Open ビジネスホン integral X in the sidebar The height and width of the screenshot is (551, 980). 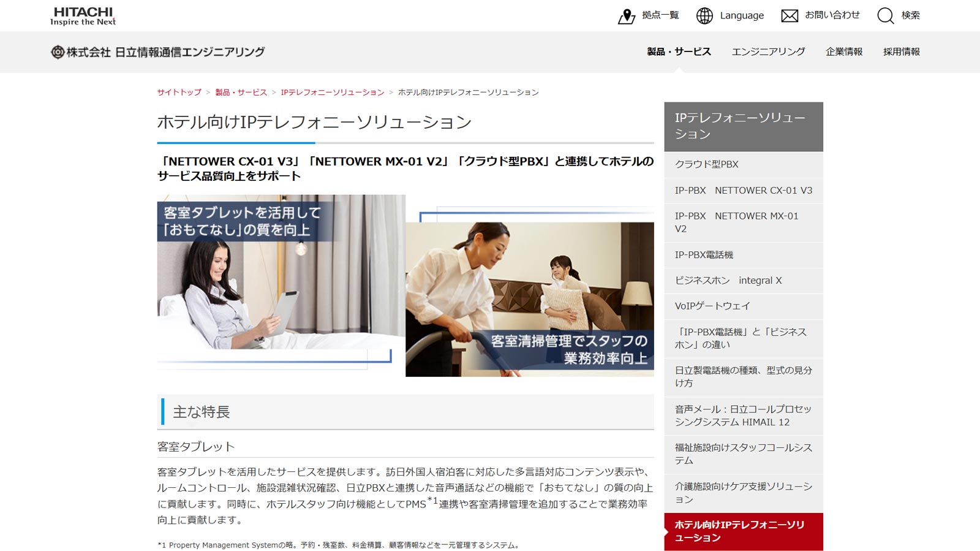[x=743, y=281]
